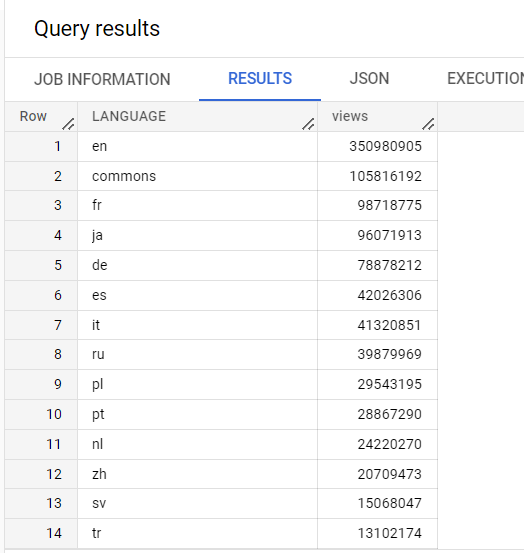Select the 'sv' language cell
Viewport: 524px width, 553px height.
click(x=197, y=503)
